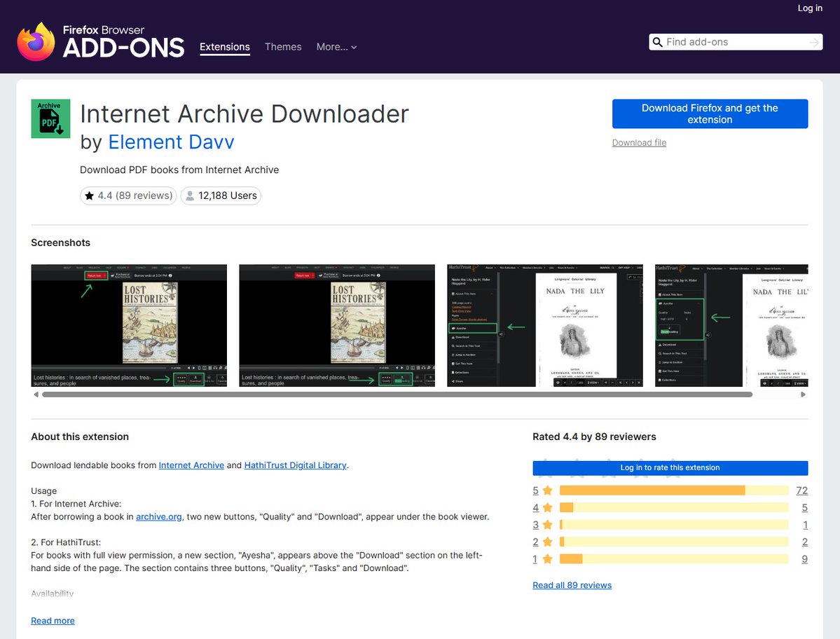This screenshot has height=639, width=840.
Task: Click the 1-star rating bar
Action: 674,559
